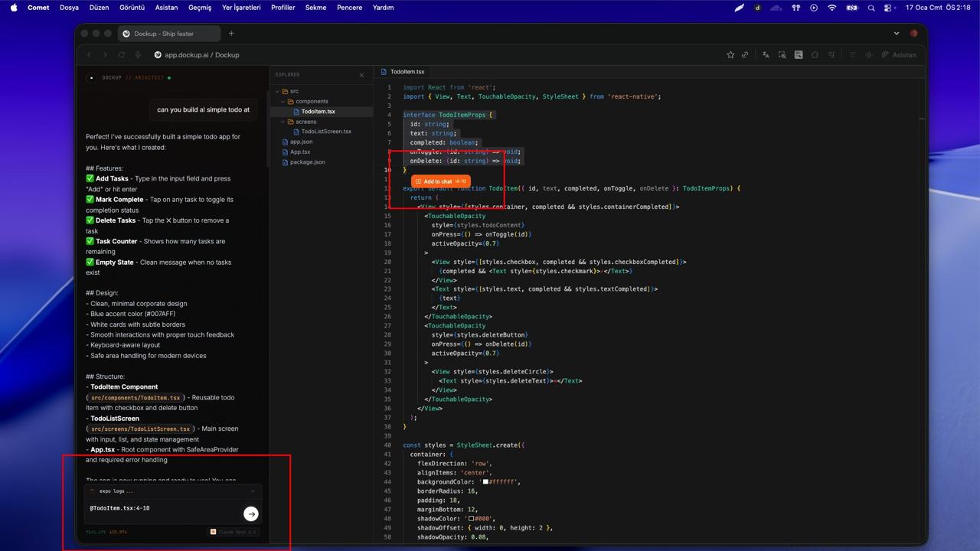This screenshot has height=551, width=980.
Task: Click the translate page icon
Action: (x=766, y=55)
